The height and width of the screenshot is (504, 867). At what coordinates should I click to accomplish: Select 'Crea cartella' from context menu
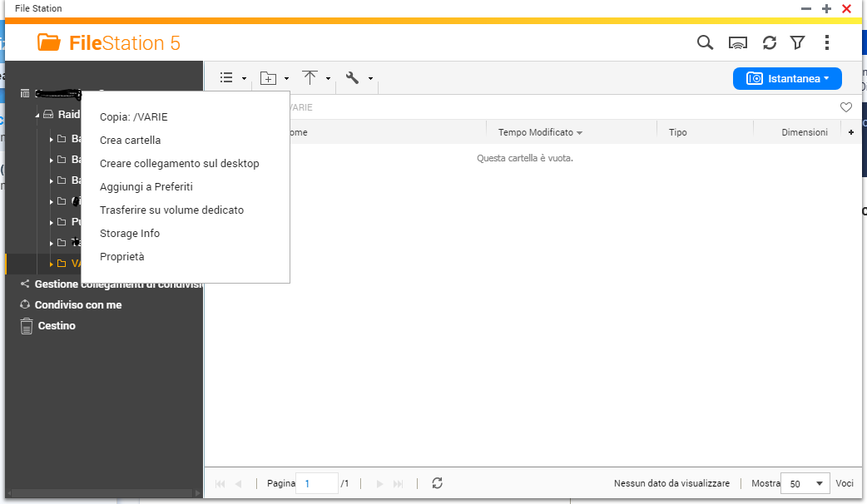(130, 141)
